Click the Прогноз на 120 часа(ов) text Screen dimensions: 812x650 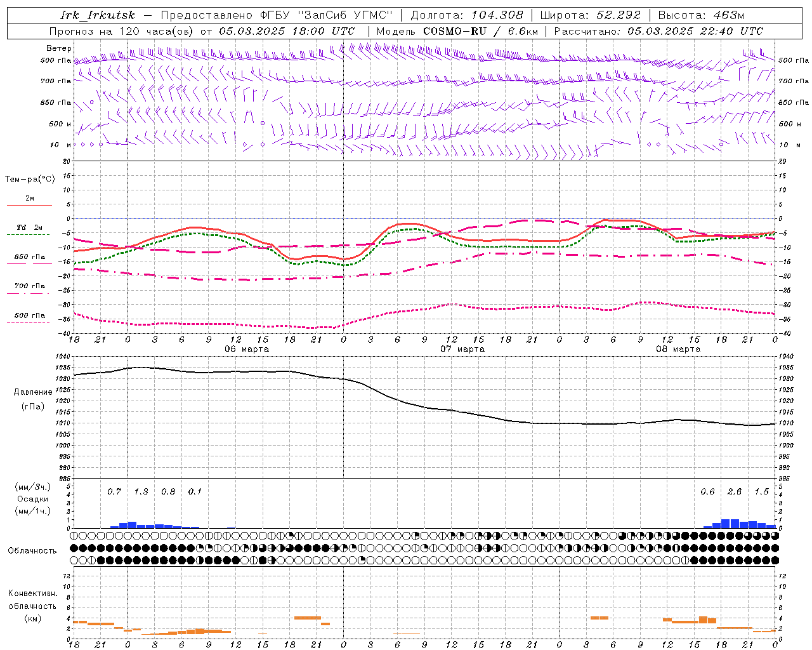point(122,31)
